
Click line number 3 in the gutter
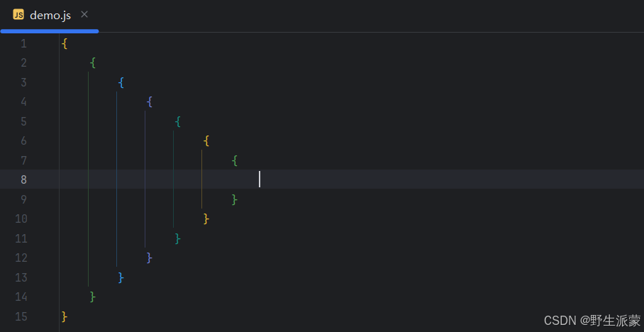click(x=24, y=82)
